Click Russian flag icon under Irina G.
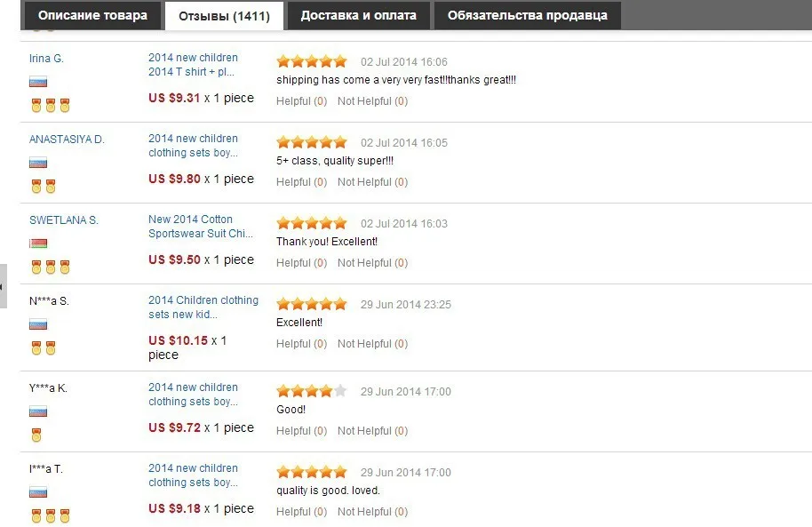The image size is (812, 527). coord(38,82)
